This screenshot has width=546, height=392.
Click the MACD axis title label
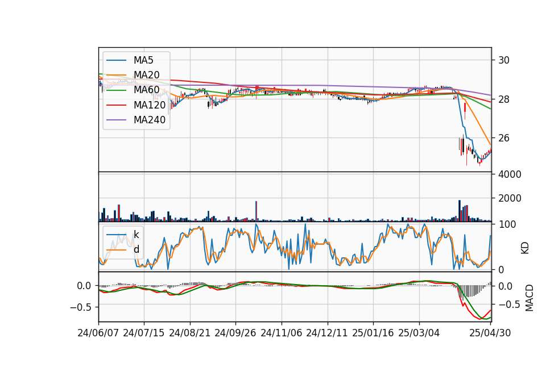pos(530,298)
